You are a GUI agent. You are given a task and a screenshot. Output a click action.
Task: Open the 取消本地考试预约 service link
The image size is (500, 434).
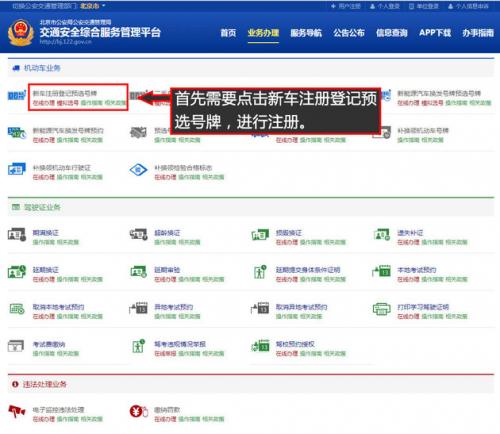[58, 307]
